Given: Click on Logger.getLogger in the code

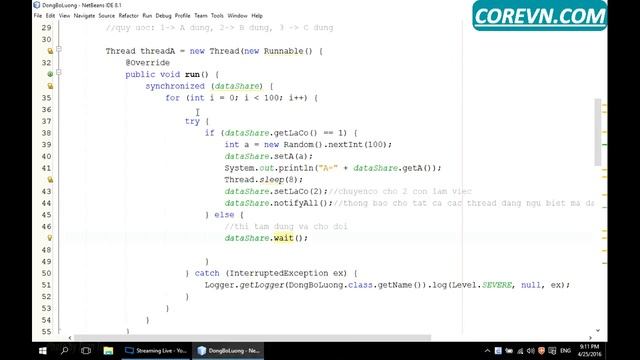Looking at the screenshot, I should point(244,285).
